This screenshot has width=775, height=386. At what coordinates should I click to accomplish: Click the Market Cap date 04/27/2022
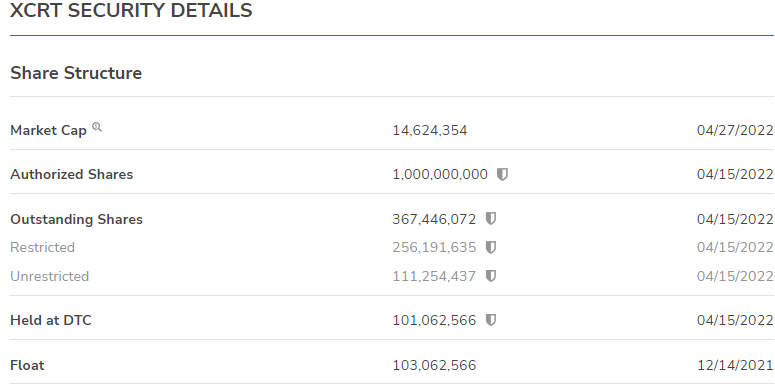[735, 130]
